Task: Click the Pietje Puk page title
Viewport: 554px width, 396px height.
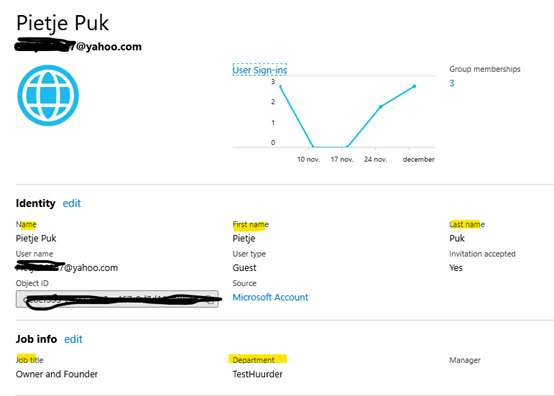Action: (63, 23)
